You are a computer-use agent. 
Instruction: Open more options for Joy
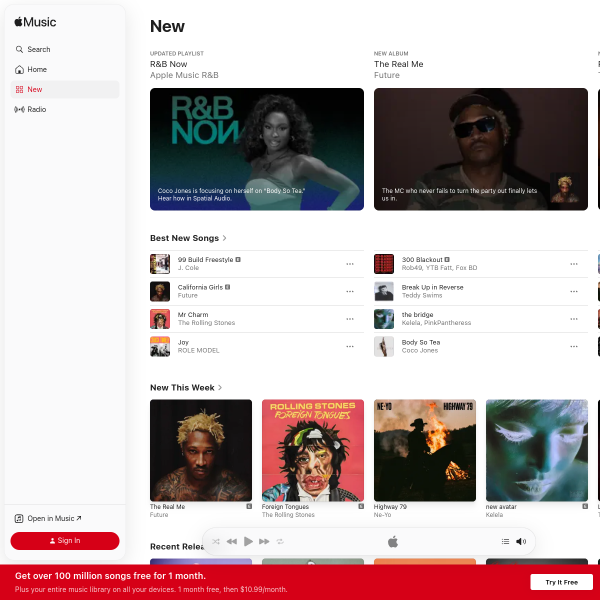tap(350, 347)
